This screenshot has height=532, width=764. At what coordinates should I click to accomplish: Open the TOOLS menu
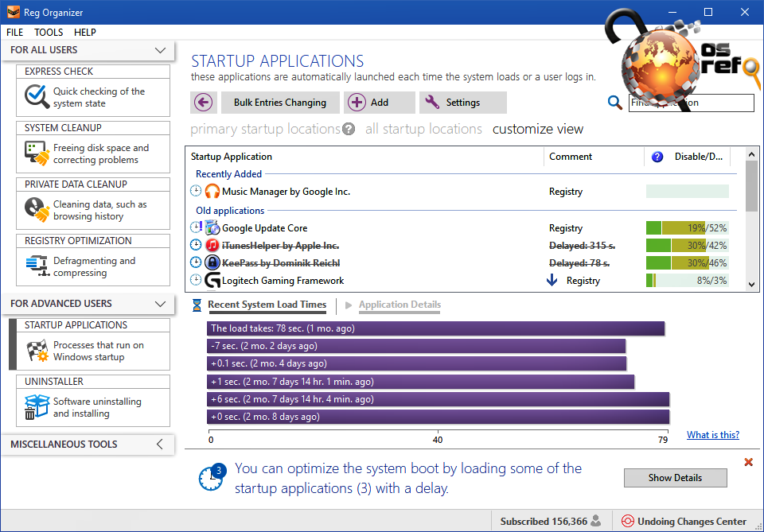49,32
